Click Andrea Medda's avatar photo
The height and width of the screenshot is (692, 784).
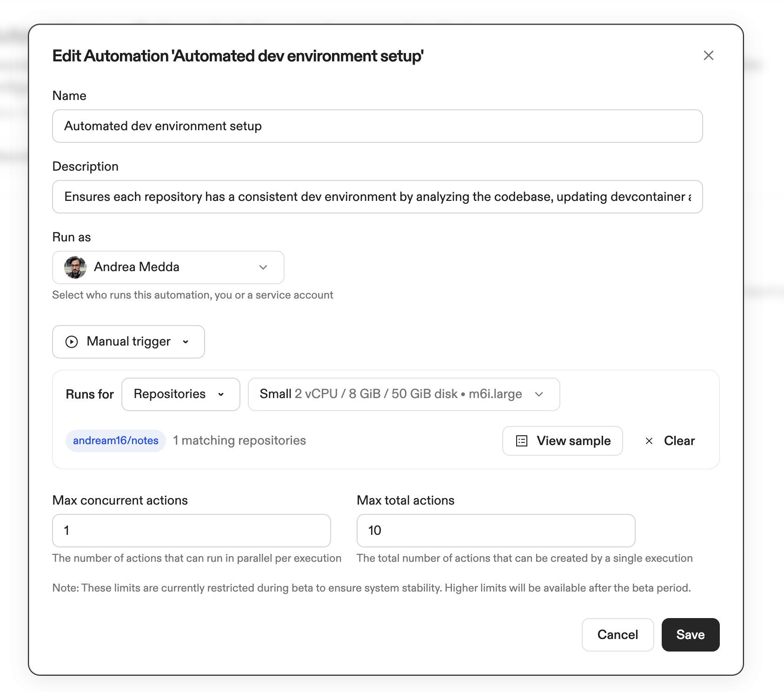pos(75,267)
